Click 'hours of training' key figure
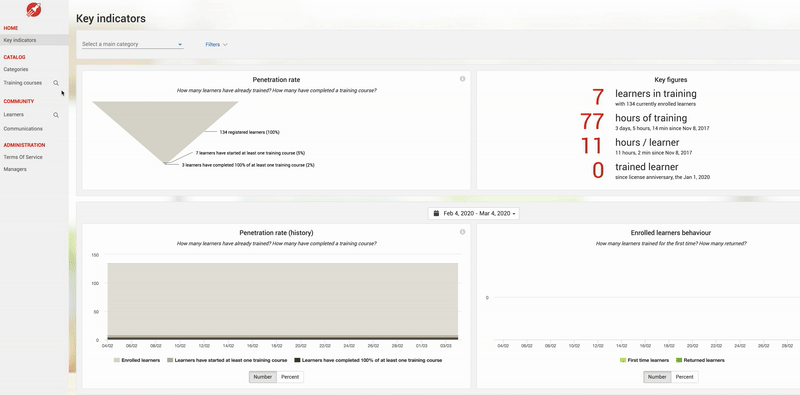Screen dimensions: 800x395 coord(651,118)
